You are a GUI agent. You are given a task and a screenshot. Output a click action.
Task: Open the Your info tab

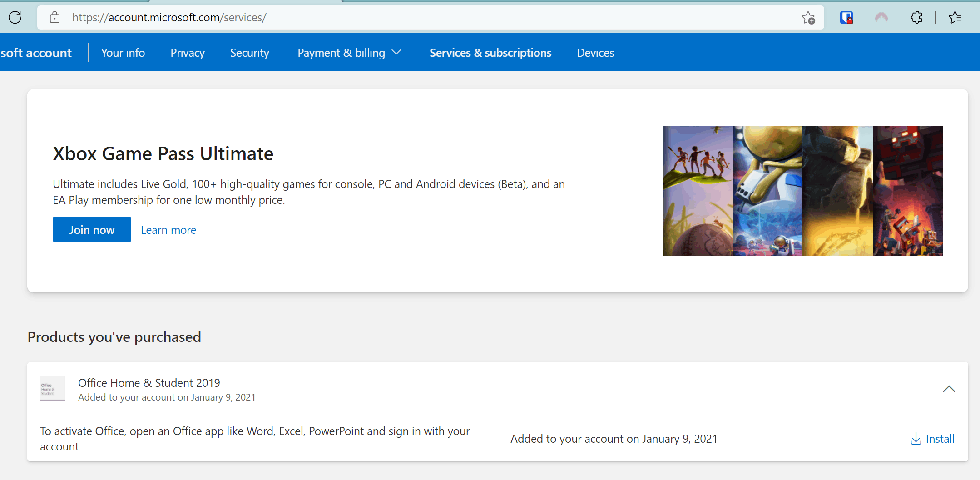(123, 53)
